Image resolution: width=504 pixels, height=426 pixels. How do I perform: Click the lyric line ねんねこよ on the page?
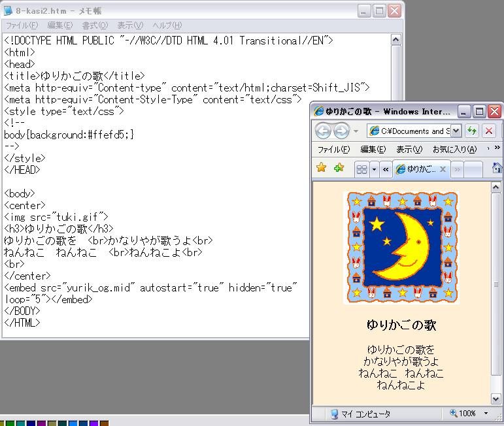click(401, 385)
